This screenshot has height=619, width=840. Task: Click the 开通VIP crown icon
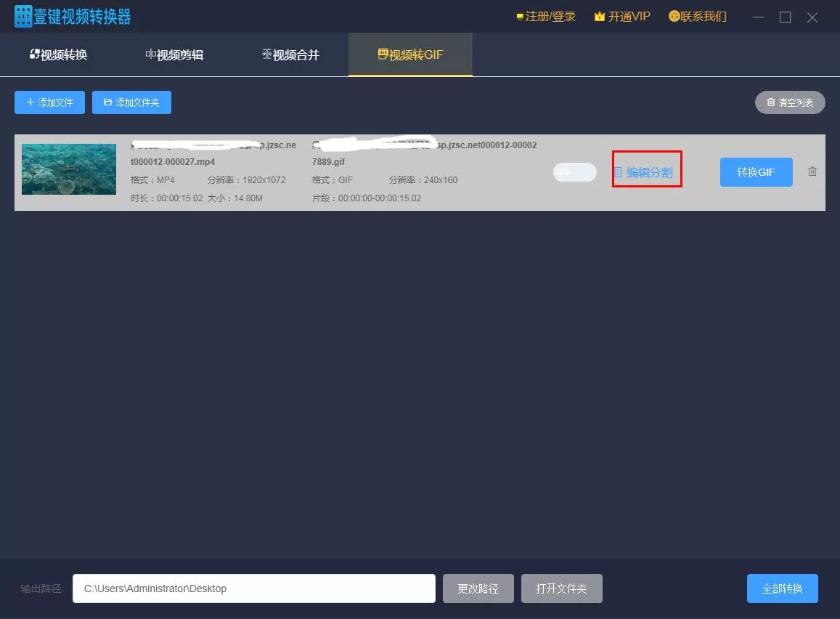(600, 17)
